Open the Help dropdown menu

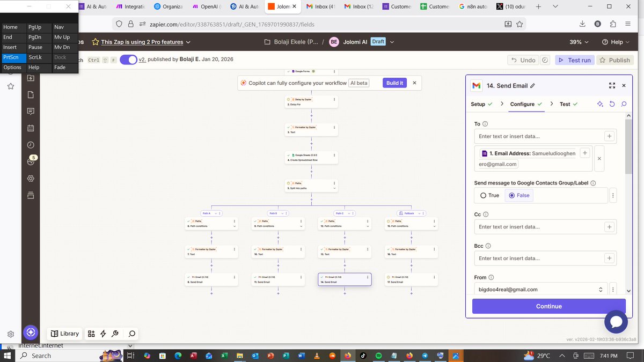615,42
